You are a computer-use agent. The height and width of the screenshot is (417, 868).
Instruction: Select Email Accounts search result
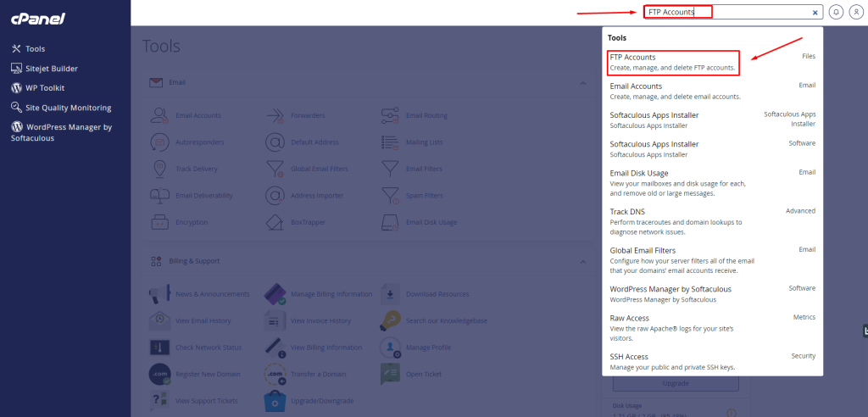coord(712,92)
